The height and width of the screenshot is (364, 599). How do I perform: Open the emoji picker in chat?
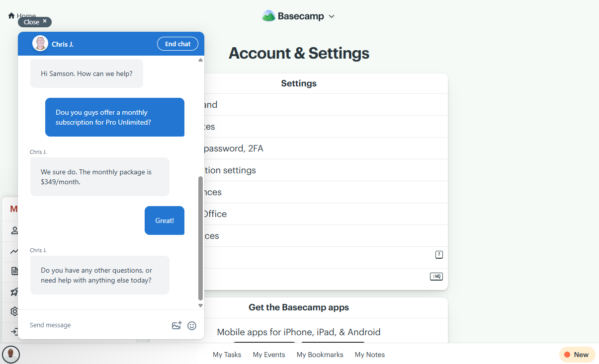[192, 326]
